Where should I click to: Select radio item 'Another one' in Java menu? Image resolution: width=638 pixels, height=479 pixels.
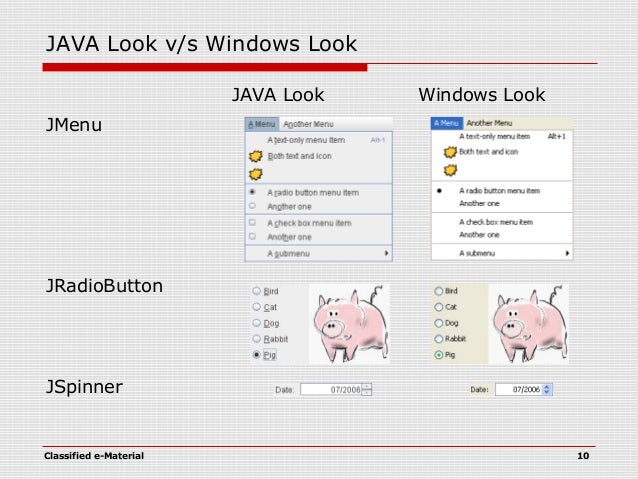pos(319,206)
